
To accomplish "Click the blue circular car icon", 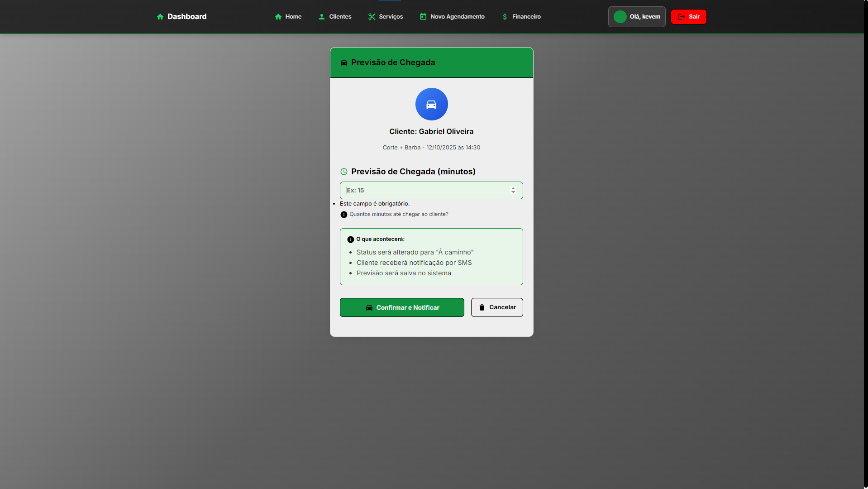I will [x=431, y=104].
